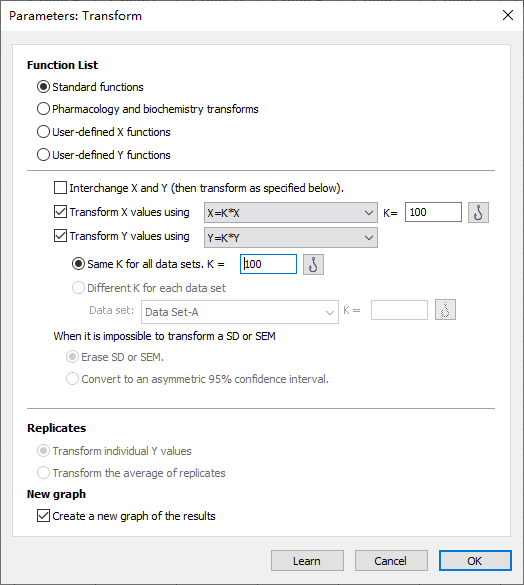The width and height of the screenshot is (524, 585).
Task: Click the 'Data set:' label
Action: coord(111,310)
